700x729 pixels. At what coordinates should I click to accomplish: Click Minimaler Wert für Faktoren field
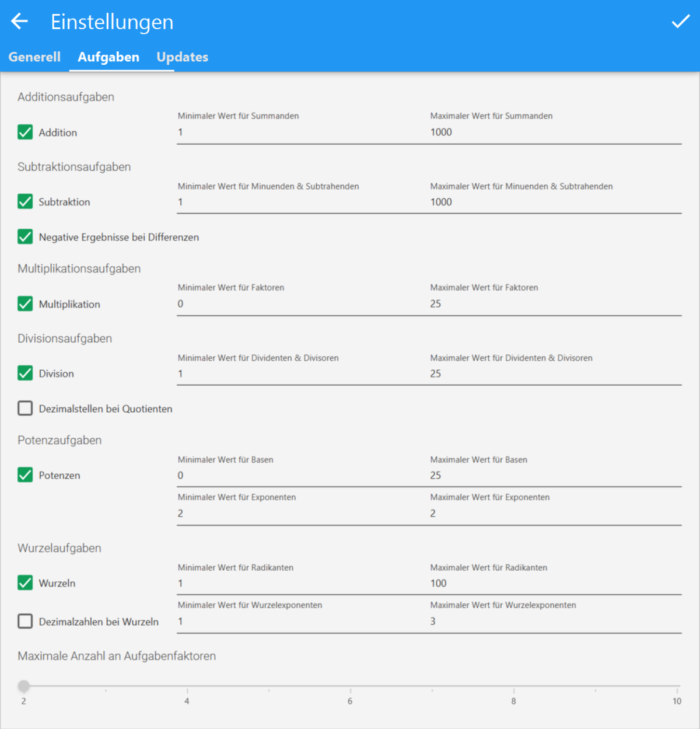pyautogui.click(x=302, y=304)
